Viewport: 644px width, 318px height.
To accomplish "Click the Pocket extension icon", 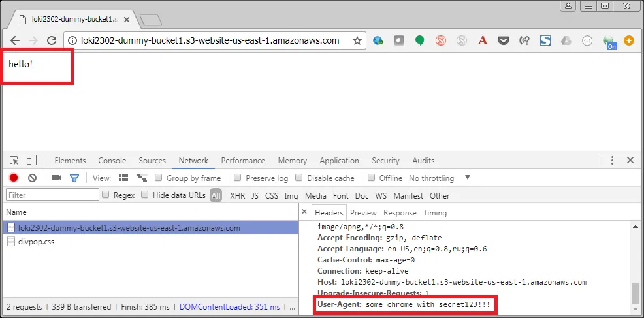I will (x=504, y=40).
